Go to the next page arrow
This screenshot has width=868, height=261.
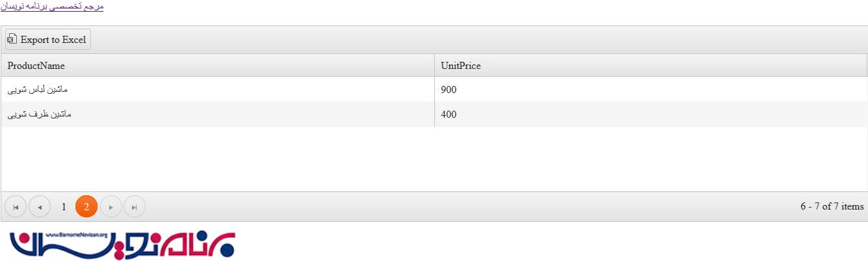pyautogui.click(x=111, y=207)
